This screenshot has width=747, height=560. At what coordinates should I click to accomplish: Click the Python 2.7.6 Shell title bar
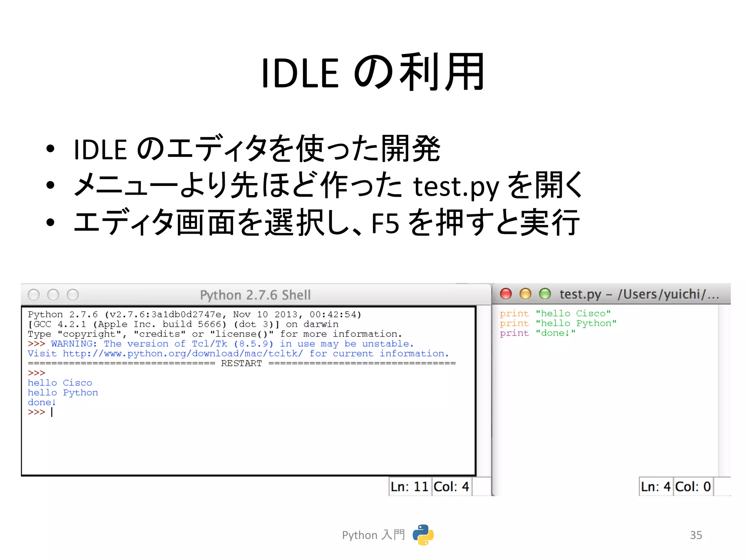click(x=255, y=295)
